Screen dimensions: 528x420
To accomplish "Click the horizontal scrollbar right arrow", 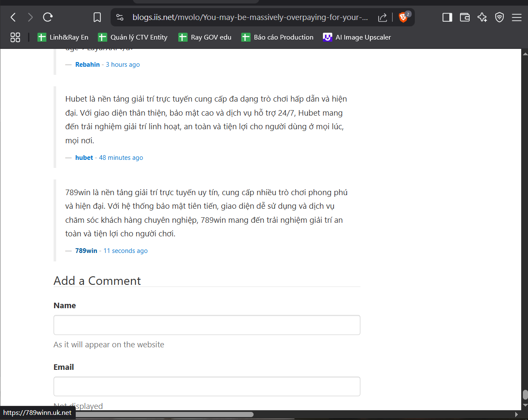I will 517,414.
